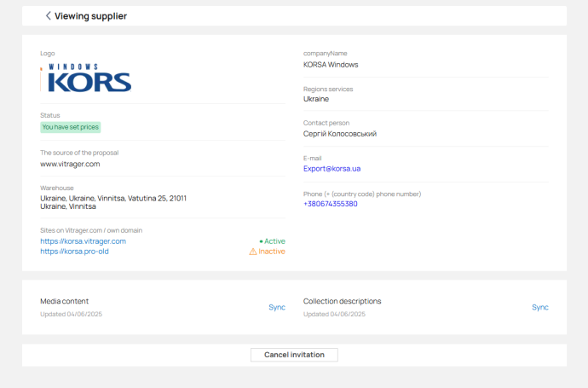This screenshot has height=388, width=588.
Task: Click the Logo field label
Action: coord(47,53)
